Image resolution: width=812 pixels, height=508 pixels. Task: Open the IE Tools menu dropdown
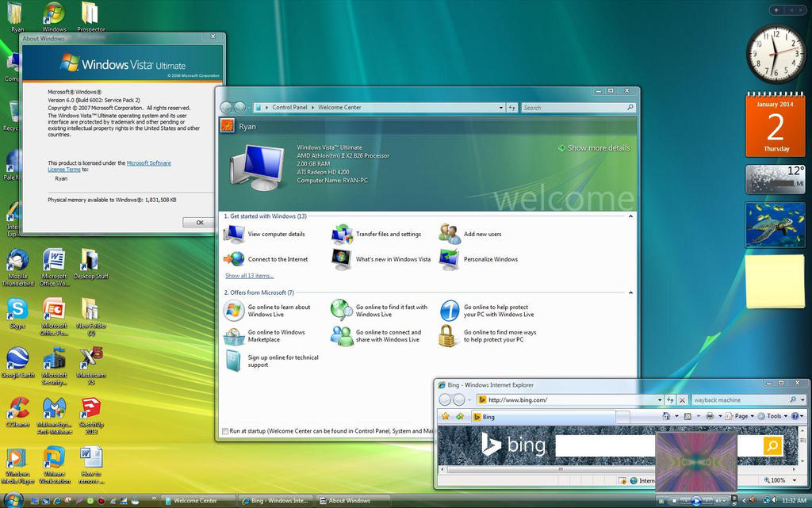(773, 416)
